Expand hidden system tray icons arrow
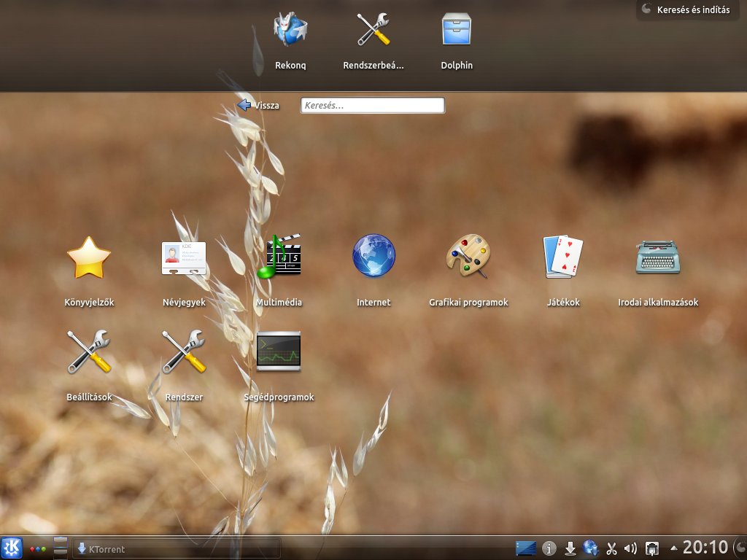This screenshot has width=747, height=560. (x=673, y=548)
